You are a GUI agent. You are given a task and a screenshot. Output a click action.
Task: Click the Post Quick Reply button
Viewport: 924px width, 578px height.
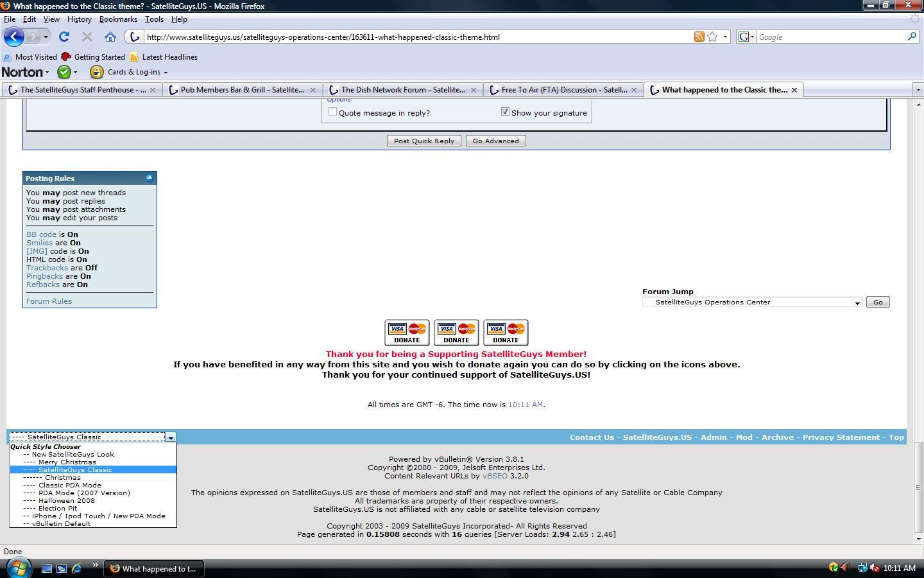click(x=424, y=141)
